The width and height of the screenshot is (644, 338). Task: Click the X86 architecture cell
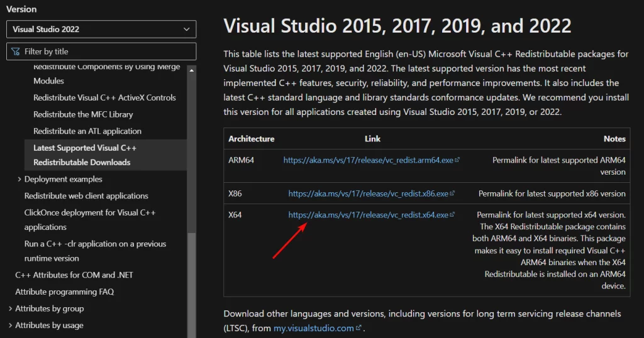235,194
